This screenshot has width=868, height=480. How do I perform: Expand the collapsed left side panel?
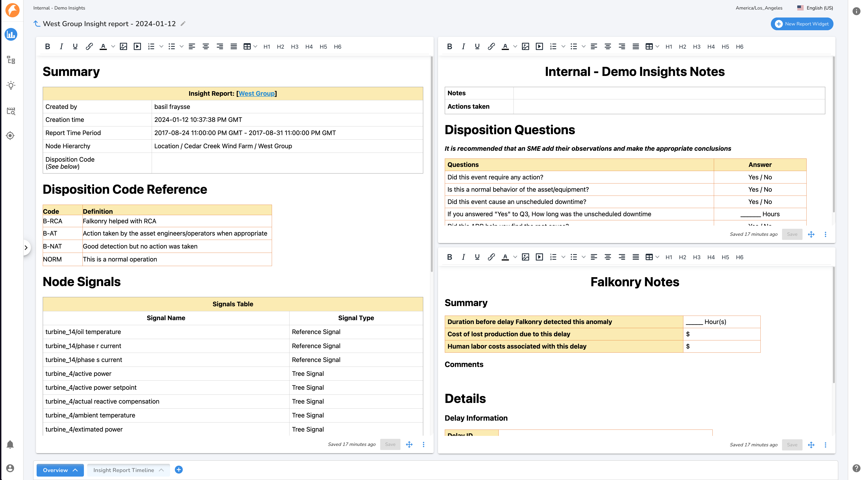point(26,248)
